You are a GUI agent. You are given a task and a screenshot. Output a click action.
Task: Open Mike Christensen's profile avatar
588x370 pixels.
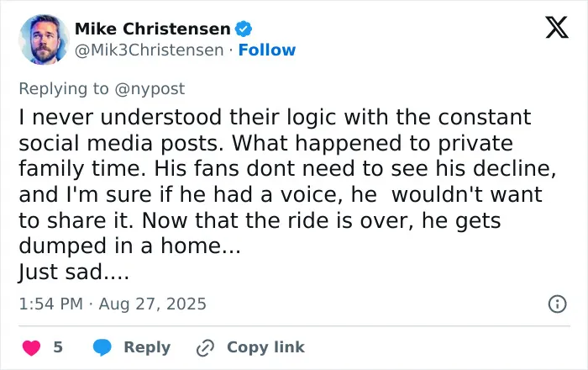pyautogui.click(x=44, y=40)
